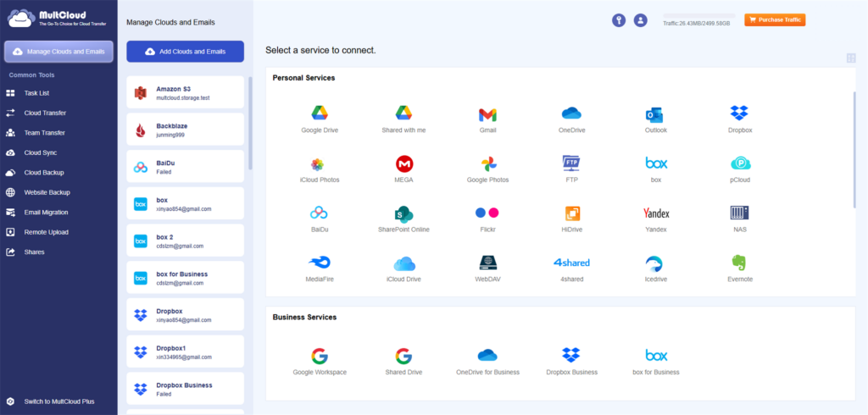Add an FTP connection

571,169
